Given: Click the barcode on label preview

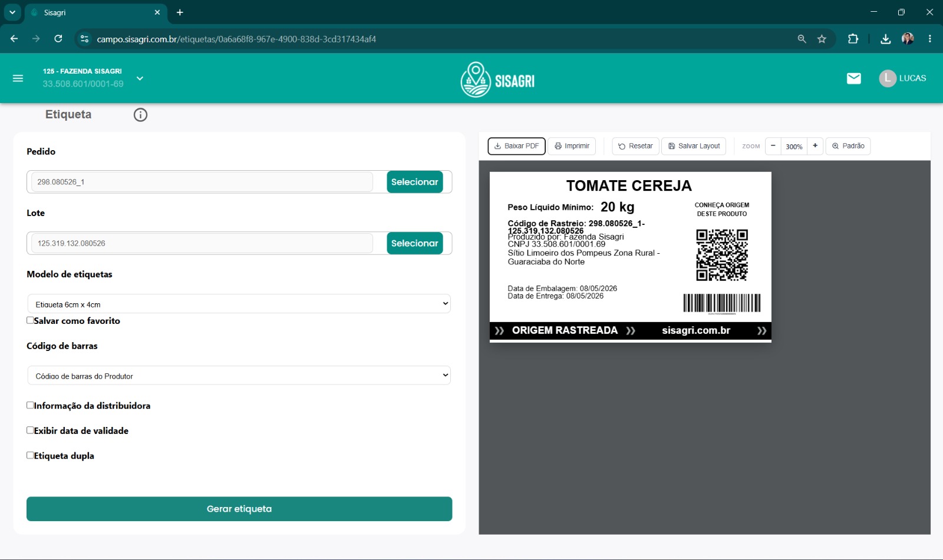Looking at the screenshot, I should click(x=722, y=303).
